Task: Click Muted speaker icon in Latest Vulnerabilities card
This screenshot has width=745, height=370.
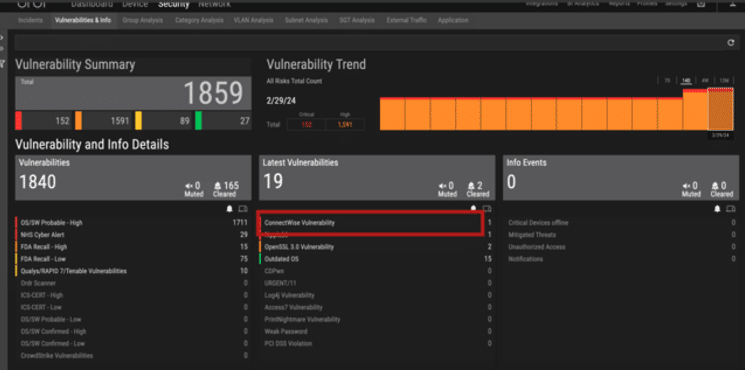Action: tap(443, 186)
